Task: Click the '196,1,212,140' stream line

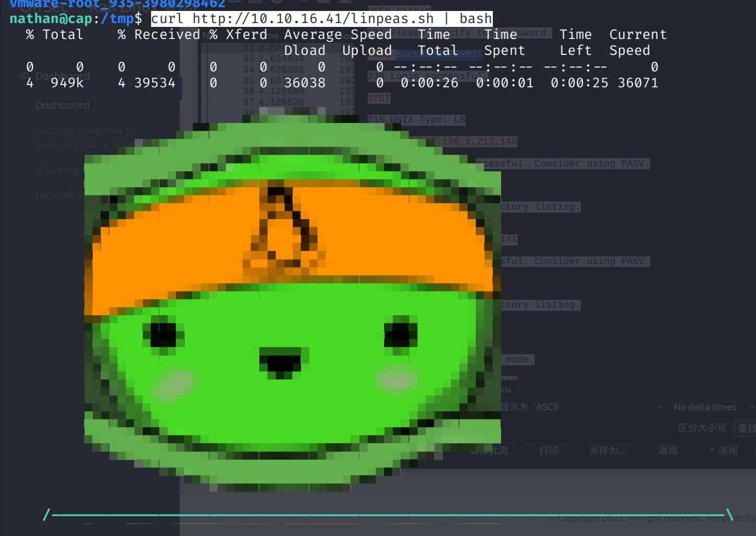Action: [480, 142]
